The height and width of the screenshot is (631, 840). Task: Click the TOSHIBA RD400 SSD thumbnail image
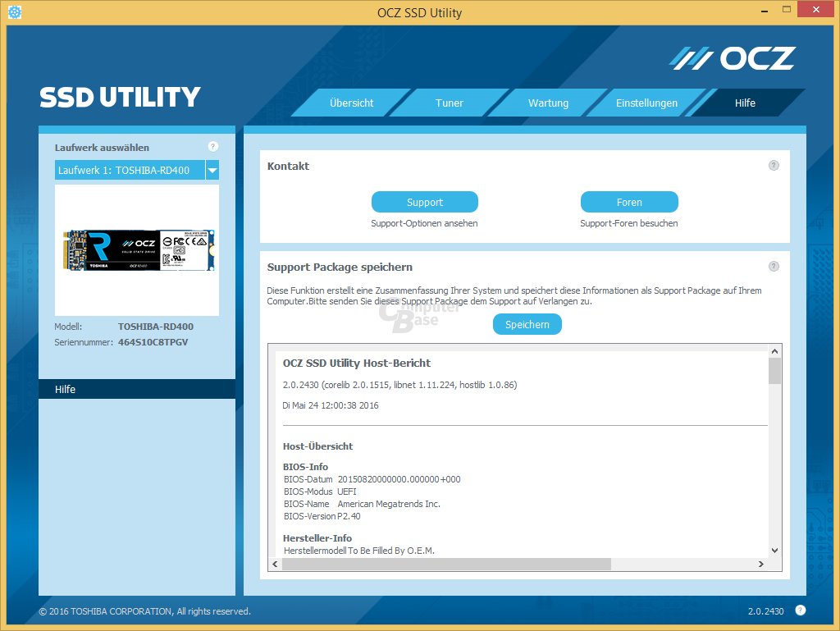pyautogui.click(x=139, y=250)
